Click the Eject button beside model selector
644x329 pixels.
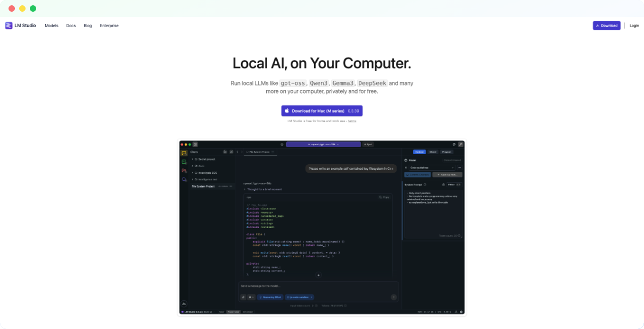click(368, 144)
